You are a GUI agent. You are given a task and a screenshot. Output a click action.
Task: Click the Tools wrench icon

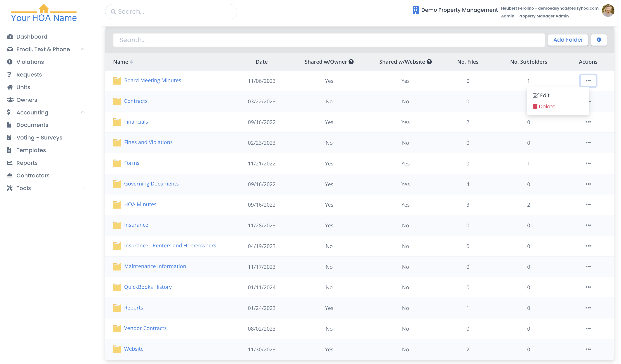coord(10,188)
